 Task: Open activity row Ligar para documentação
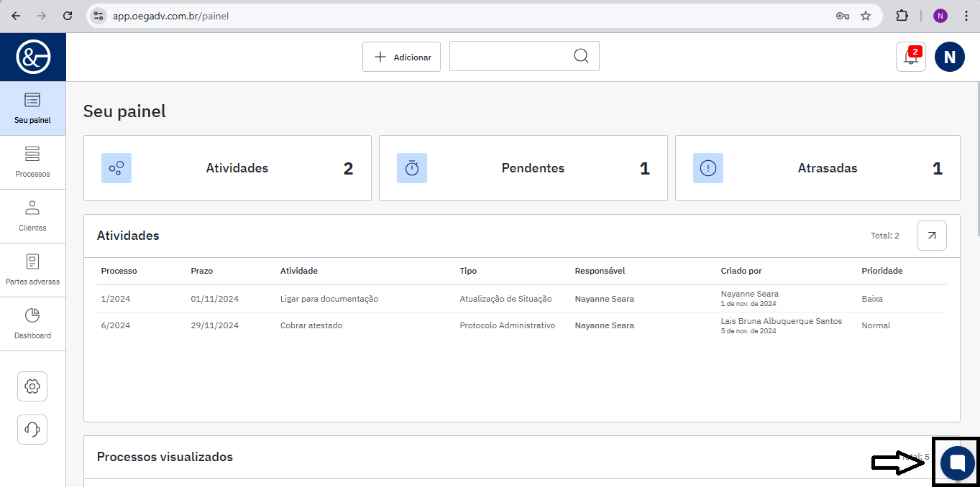pos(329,299)
